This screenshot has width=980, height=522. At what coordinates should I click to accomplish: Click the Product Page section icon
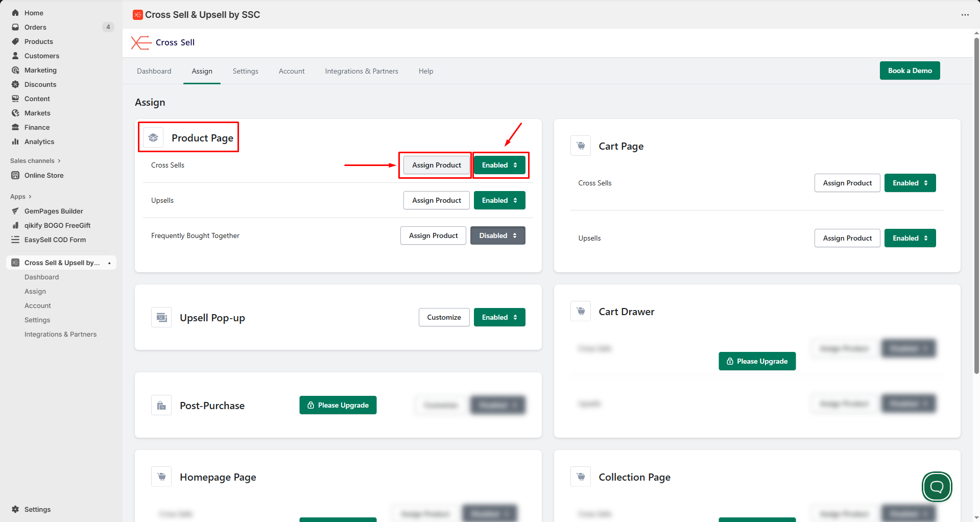(153, 137)
